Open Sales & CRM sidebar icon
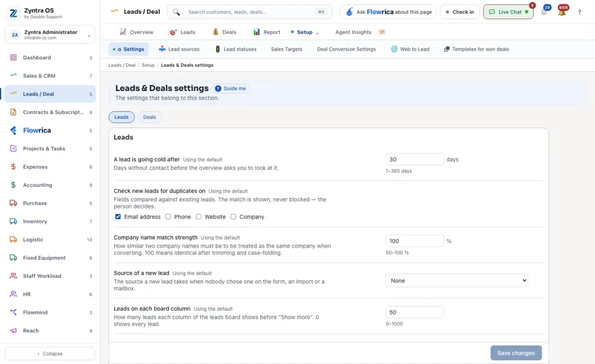The width and height of the screenshot is (595, 364). point(13,76)
